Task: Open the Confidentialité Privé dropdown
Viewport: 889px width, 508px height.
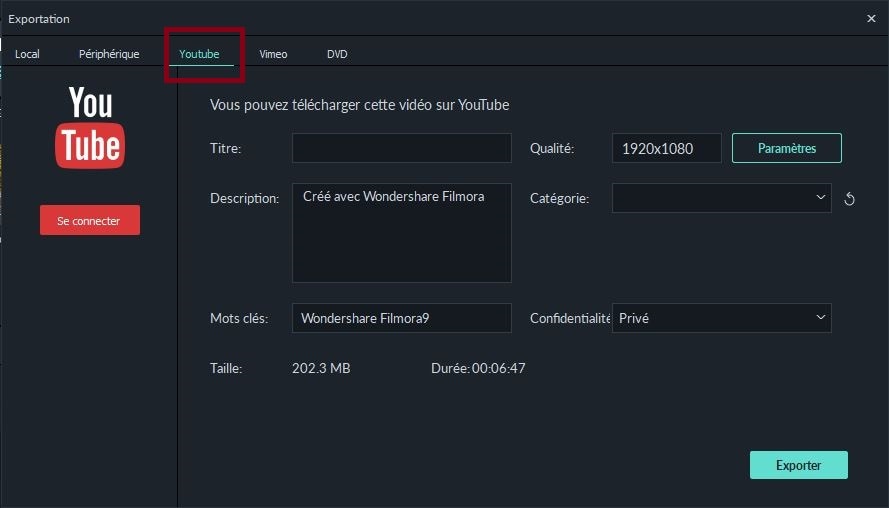Action: [x=721, y=318]
